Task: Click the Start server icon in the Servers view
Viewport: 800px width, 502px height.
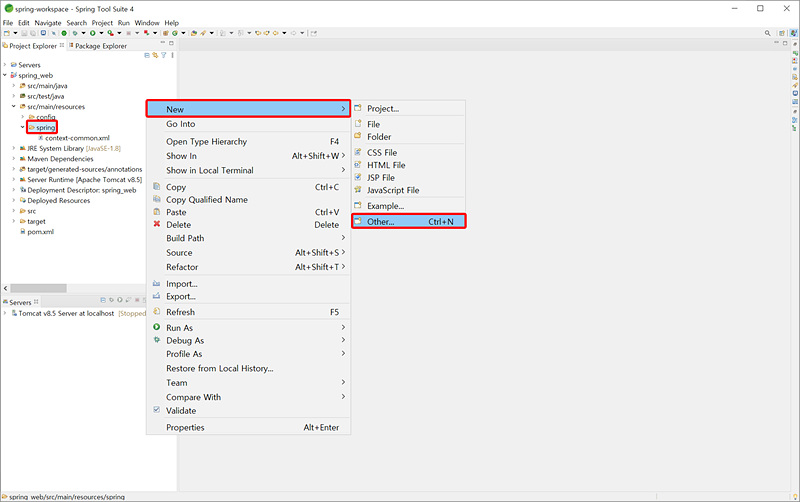Action: tap(119, 300)
